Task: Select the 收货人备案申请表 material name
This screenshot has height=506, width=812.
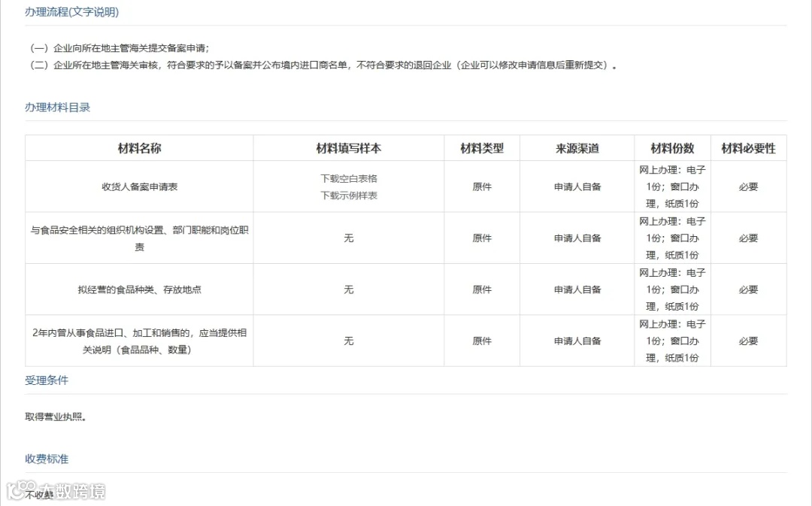Action: [138, 186]
